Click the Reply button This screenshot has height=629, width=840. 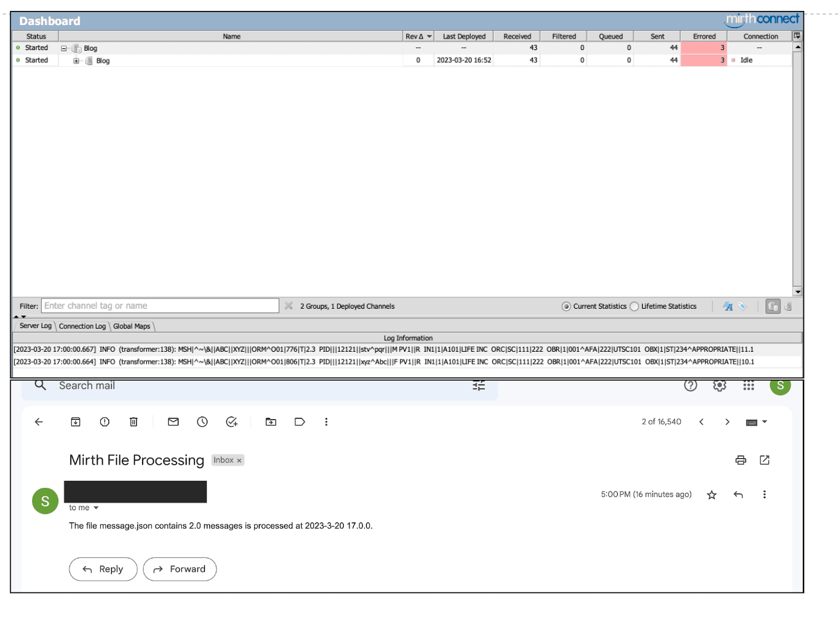coord(103,569)
